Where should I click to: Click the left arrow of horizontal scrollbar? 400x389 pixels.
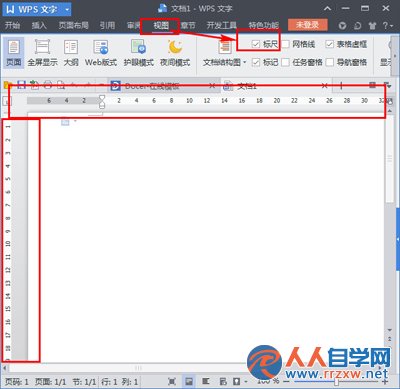(x=5, y=368)
